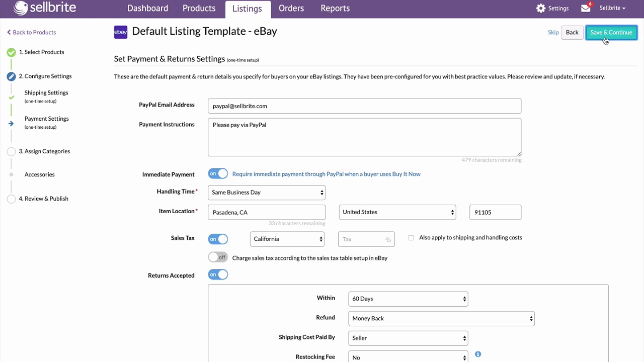Click the checkmark beside Shipping Settings
Image resolution: width=644 pixels, height=362 pixels.
11,97
